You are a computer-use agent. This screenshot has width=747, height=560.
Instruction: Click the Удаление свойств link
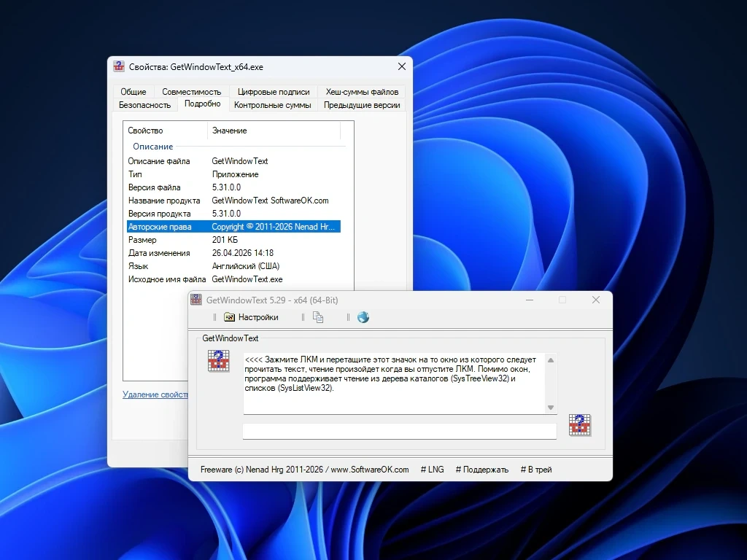155,394
